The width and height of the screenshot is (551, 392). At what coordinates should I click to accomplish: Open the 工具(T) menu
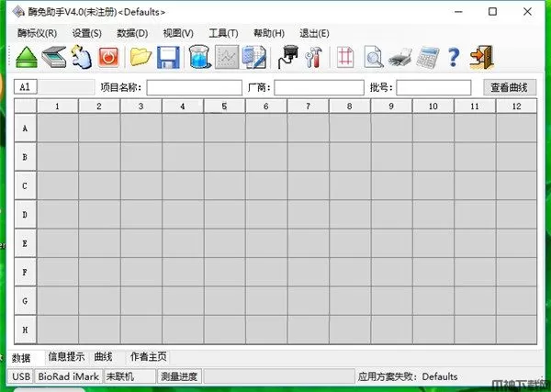click(x=223, y=33)
